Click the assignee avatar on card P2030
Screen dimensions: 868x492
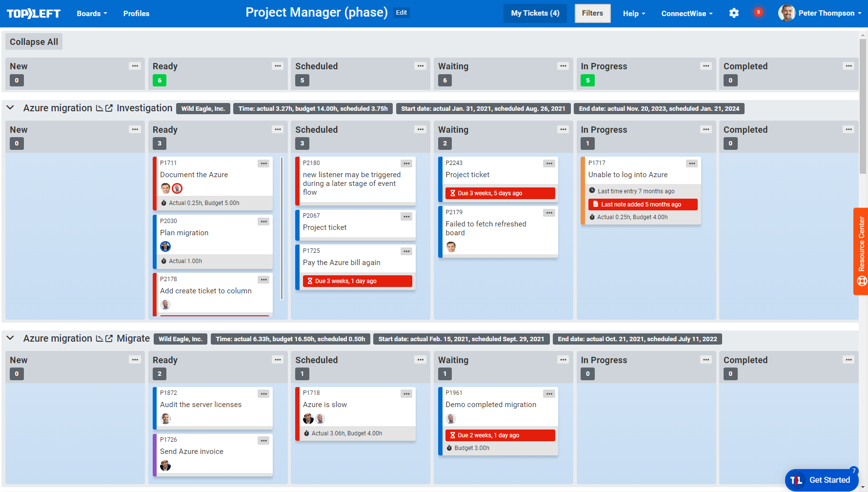165,246
